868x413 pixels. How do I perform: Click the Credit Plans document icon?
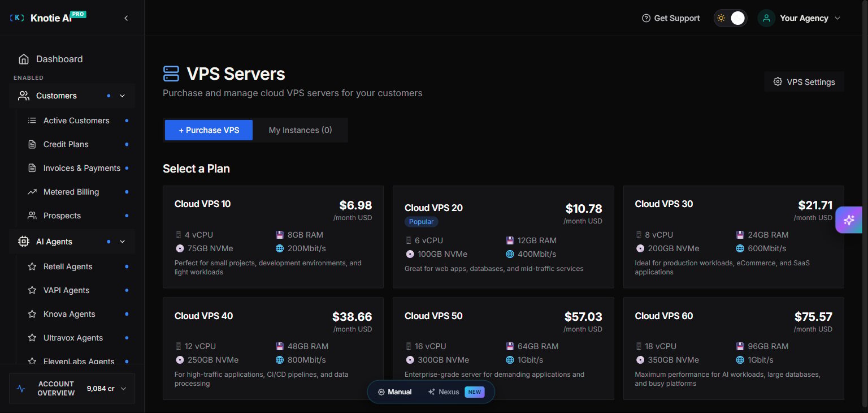pos(32,144)
